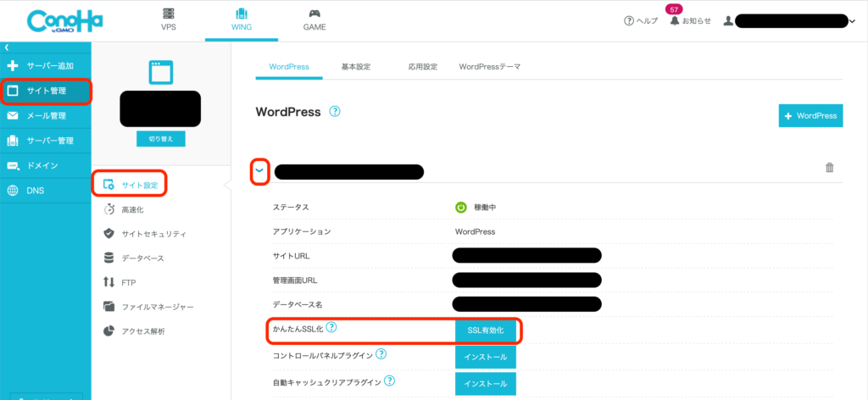Select アクセス解析 in the submenu

(133, 331)
